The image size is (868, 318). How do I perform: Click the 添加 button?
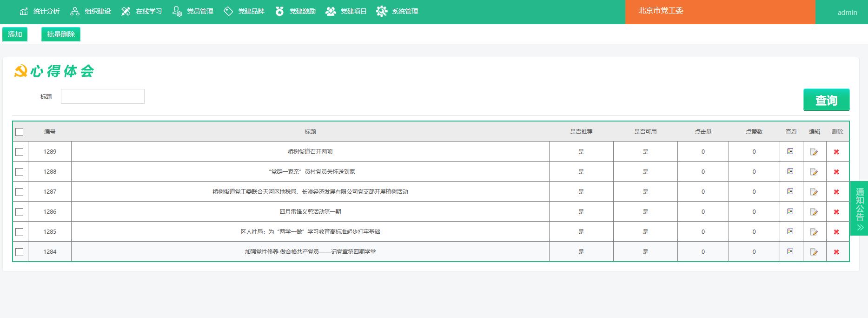[15, 34]
